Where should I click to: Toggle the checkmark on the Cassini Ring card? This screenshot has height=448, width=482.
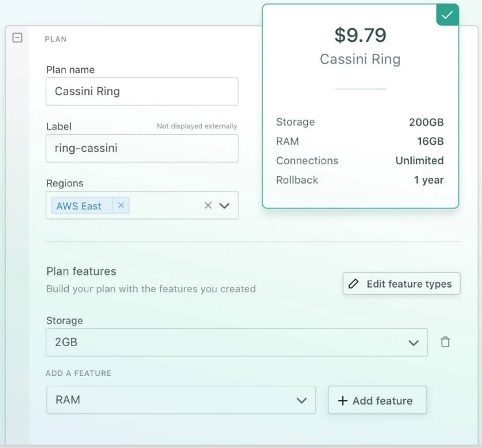447,15
